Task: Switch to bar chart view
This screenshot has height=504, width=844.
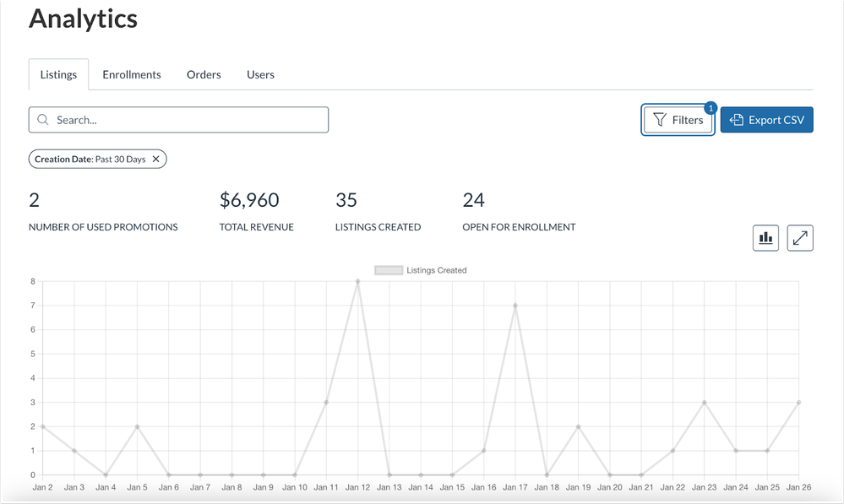Action: (765, 239)
